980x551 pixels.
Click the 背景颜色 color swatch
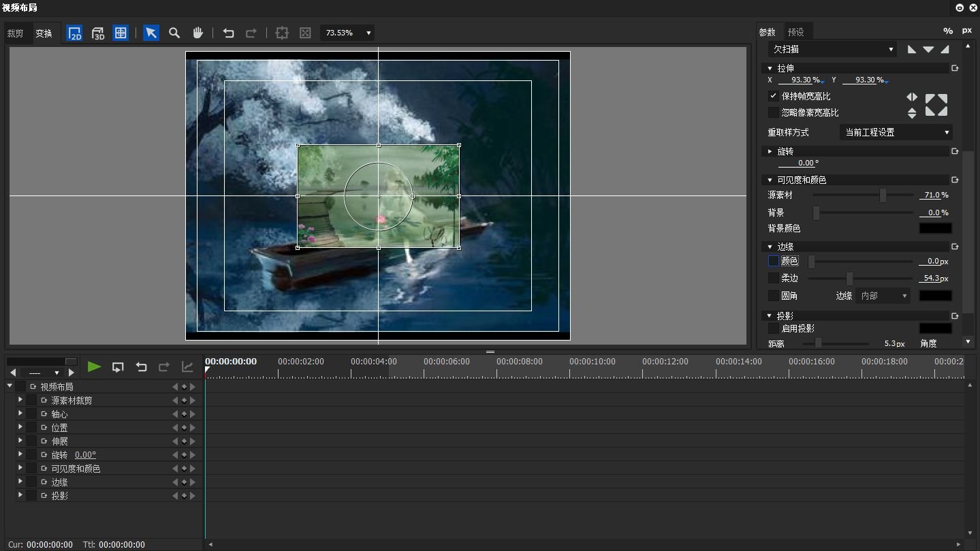pyautogui.click(x=935, y=228)
